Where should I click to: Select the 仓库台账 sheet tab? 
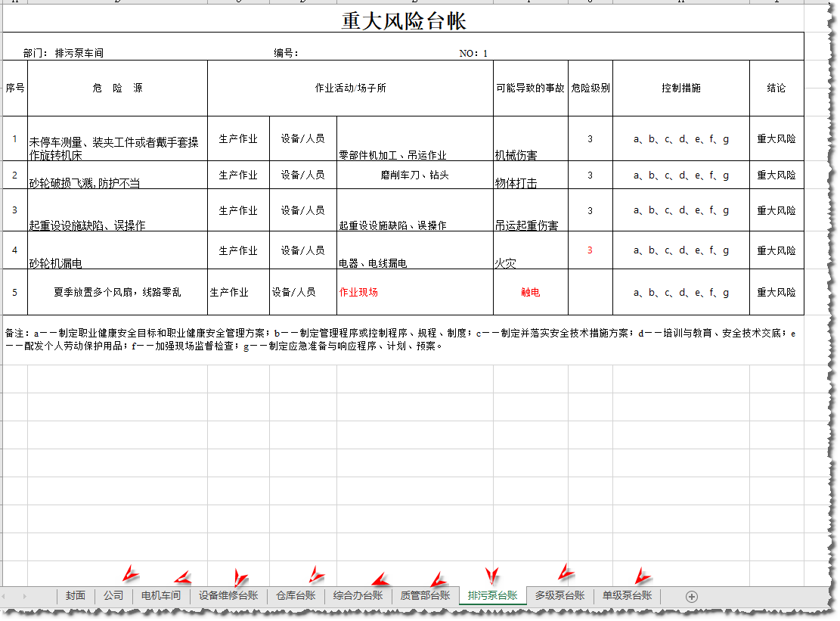click(296, 595)
